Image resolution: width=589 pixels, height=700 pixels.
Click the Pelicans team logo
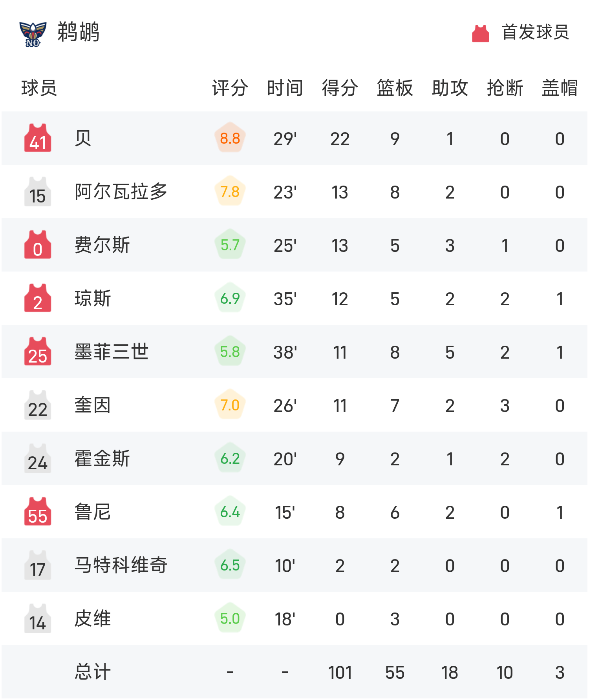point(33,34)
